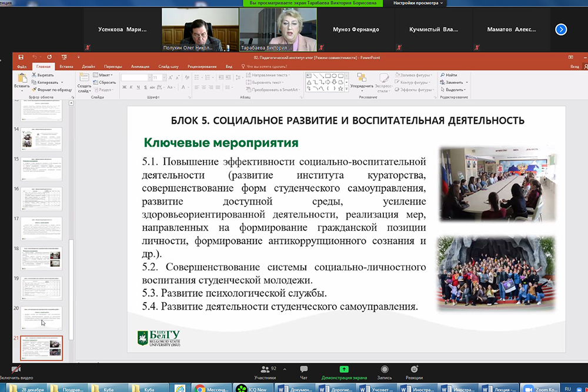Open the Макет layout dropdown

click(x=105, y=75)
